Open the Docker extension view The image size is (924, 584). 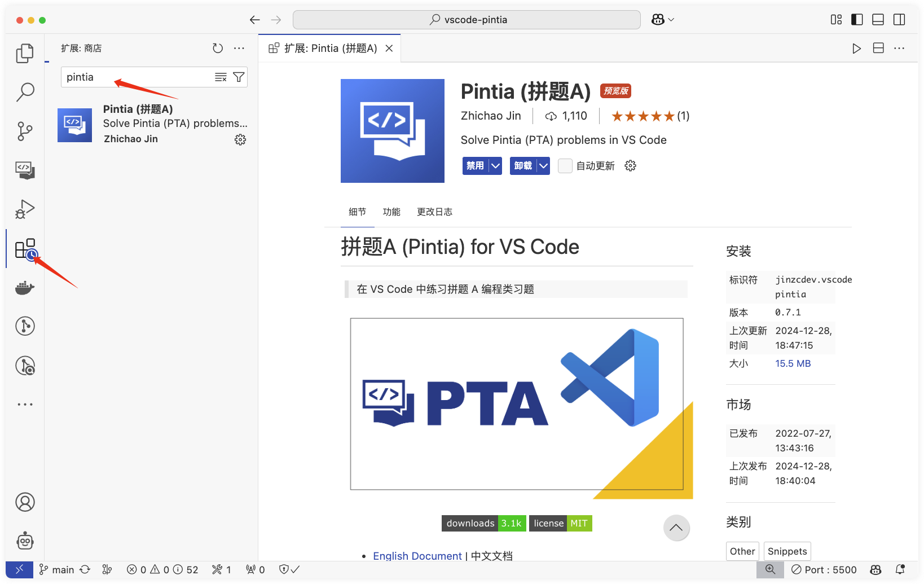[x=25, y=288]
